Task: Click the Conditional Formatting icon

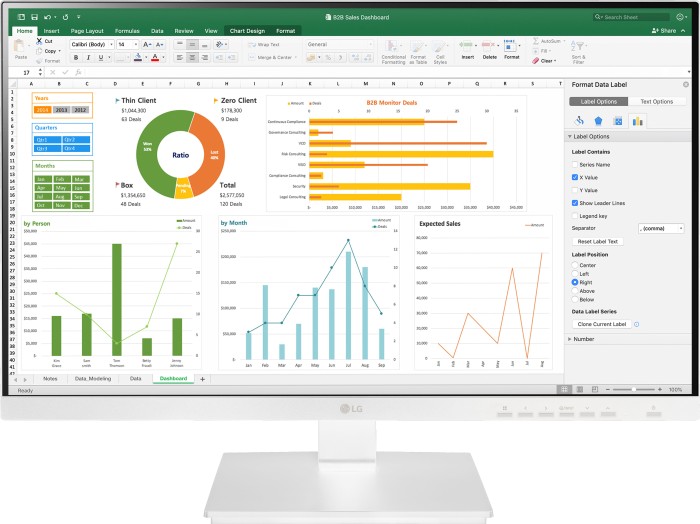Action: coord(393,47)
